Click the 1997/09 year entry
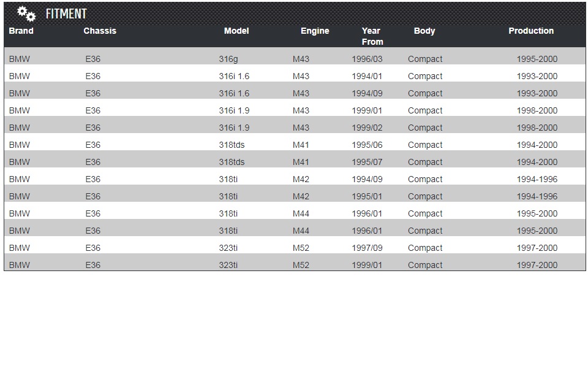 tap(367, 248)
